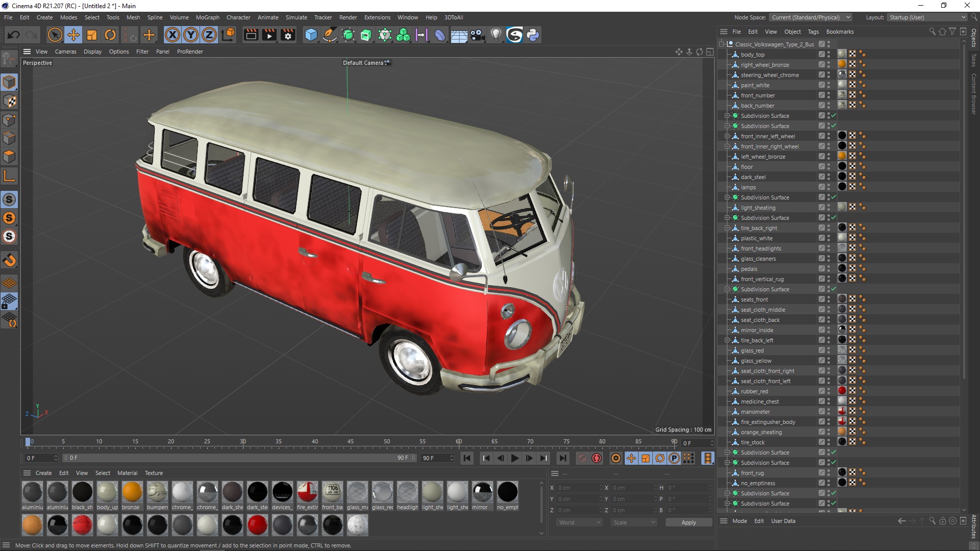Viewport: 980px width, 551px height.
Task: Open the Takes side tab
Action: tap(974, 60)
